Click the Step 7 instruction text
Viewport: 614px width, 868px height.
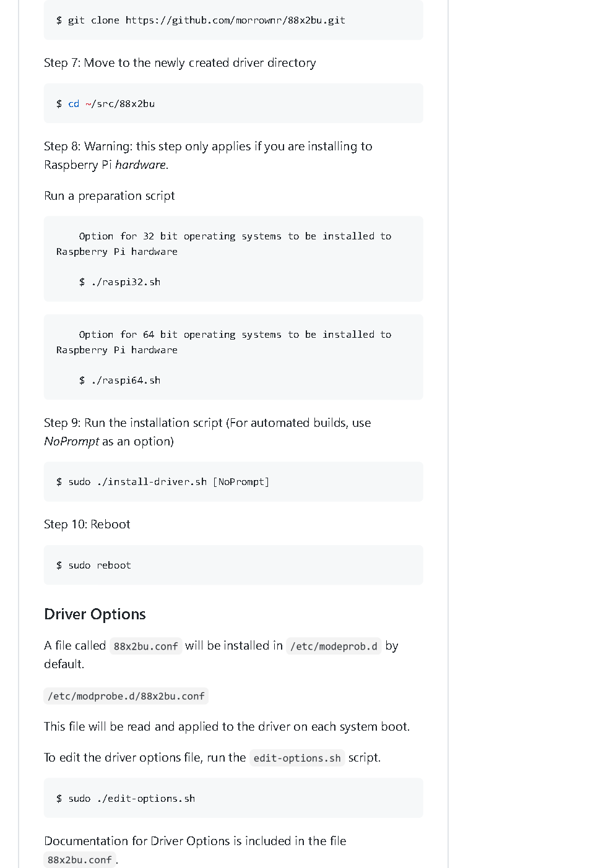[179, 63]
